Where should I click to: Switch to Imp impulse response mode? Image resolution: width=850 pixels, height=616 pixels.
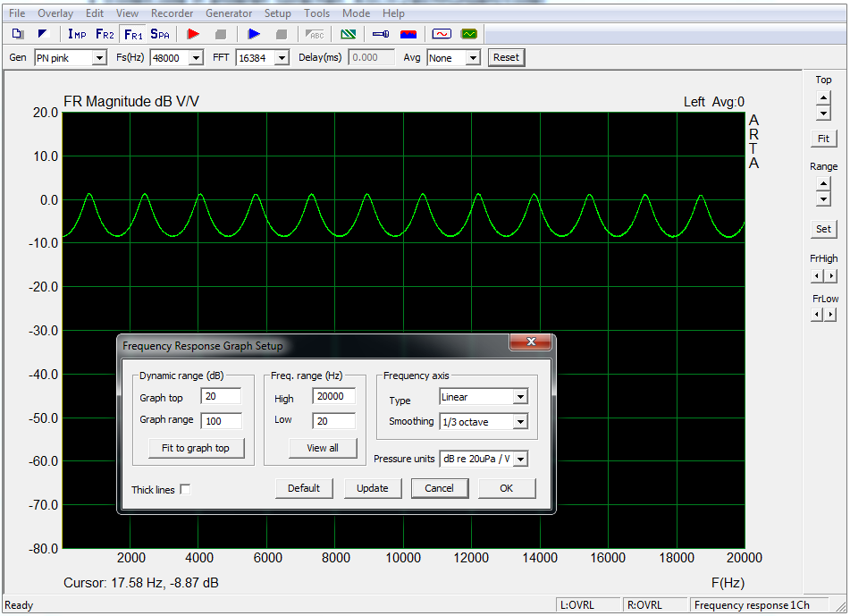coord(77,34)
